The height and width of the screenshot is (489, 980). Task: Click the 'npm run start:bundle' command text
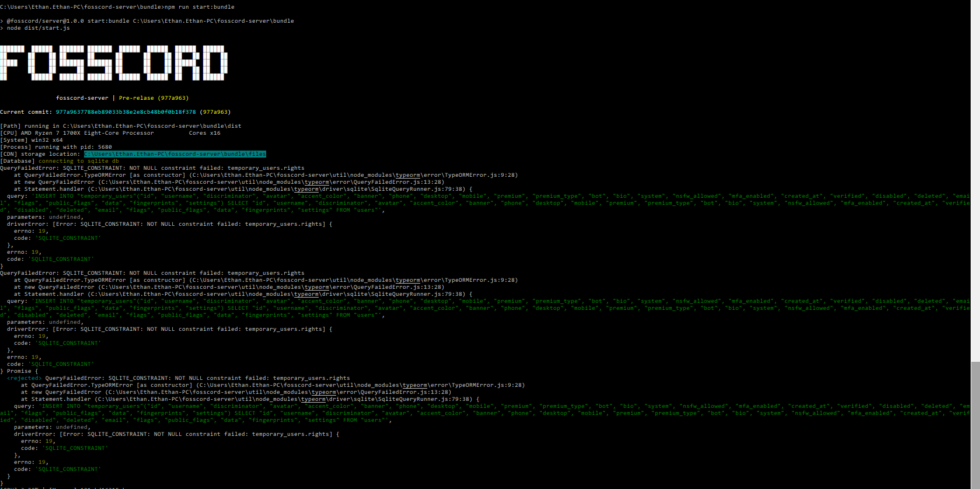199,7
